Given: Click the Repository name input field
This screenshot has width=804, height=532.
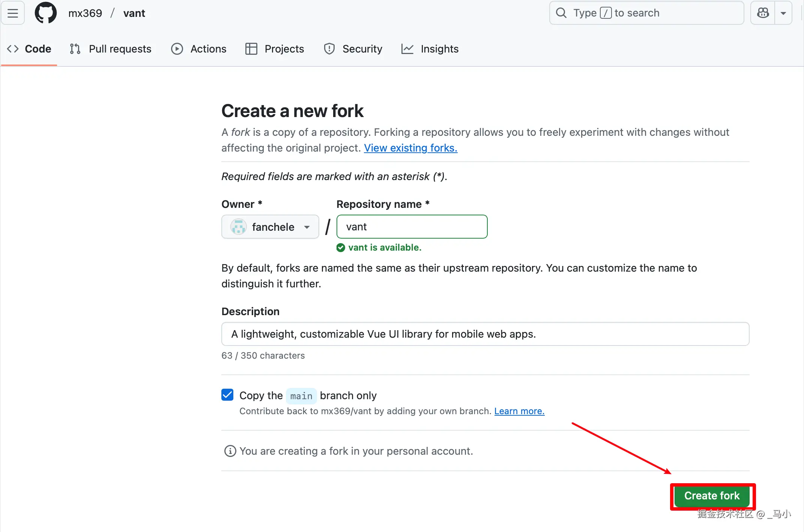Looking at the screenshot, I should pyautogui.click(x=412, y=227).
